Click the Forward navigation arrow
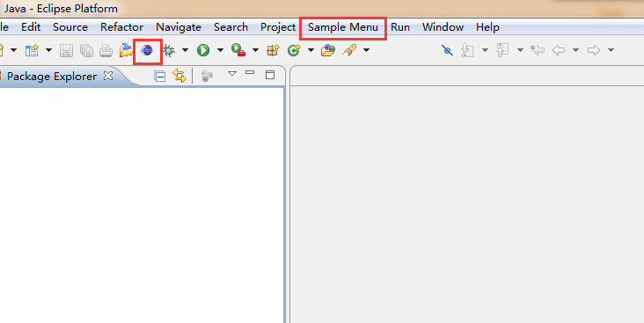Viewport: 644px width, 323px height. [x=594, y=50]
